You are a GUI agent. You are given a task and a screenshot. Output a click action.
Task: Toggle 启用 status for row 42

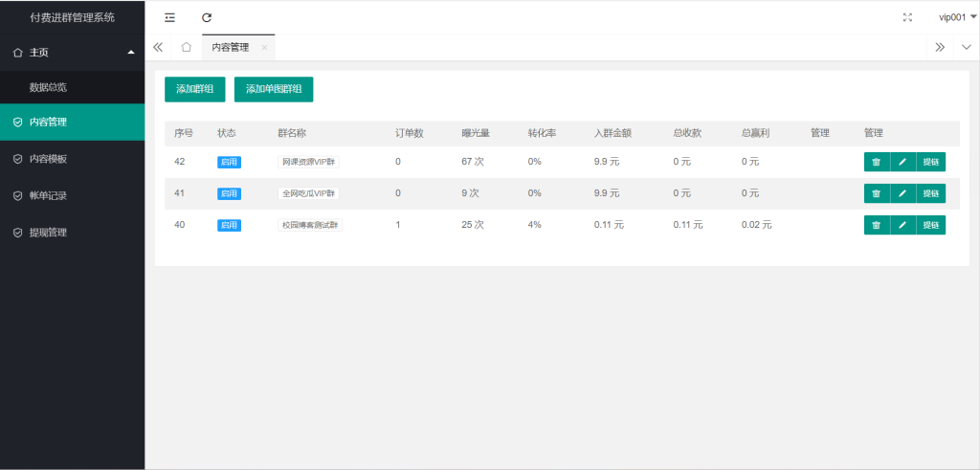click(x=229, y=162)
